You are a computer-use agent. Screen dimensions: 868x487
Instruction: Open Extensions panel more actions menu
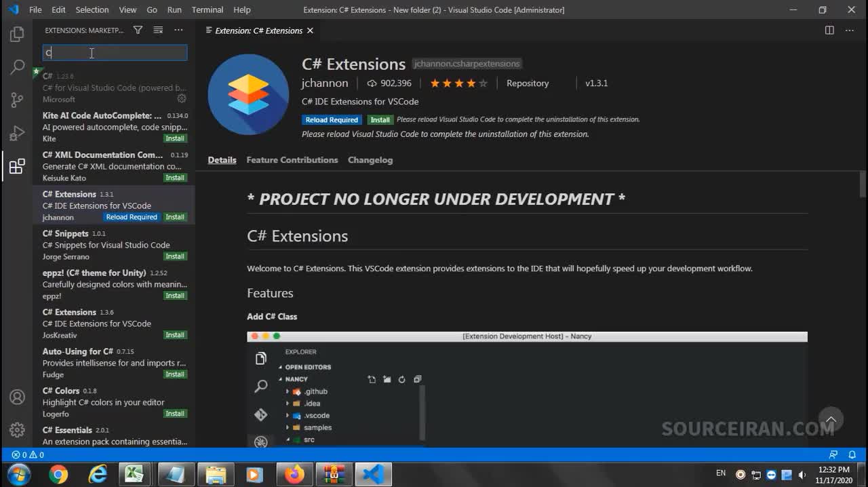click(178, 31)
